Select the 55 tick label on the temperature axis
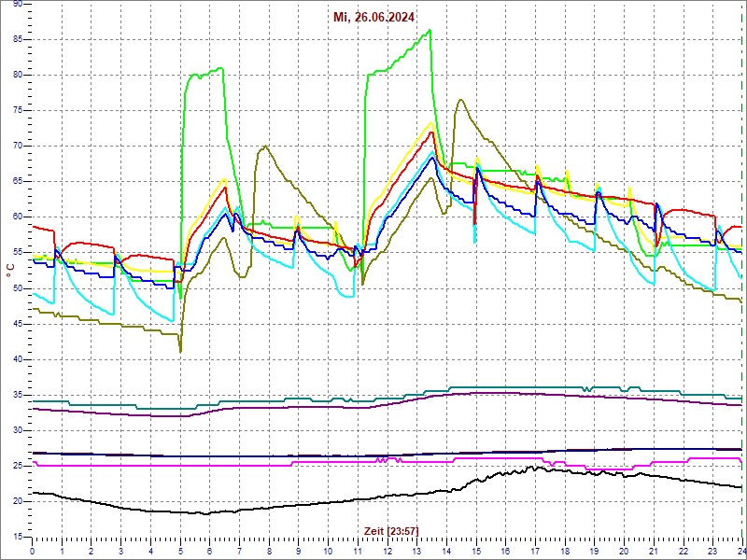Image resolution: width=747 pixels, height=560 pixels. [x=17, y=253]
